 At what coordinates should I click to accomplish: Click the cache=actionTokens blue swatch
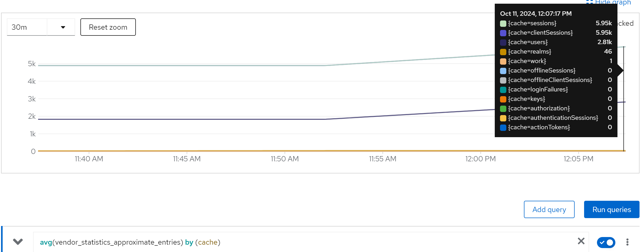click(x=503, y=128)
